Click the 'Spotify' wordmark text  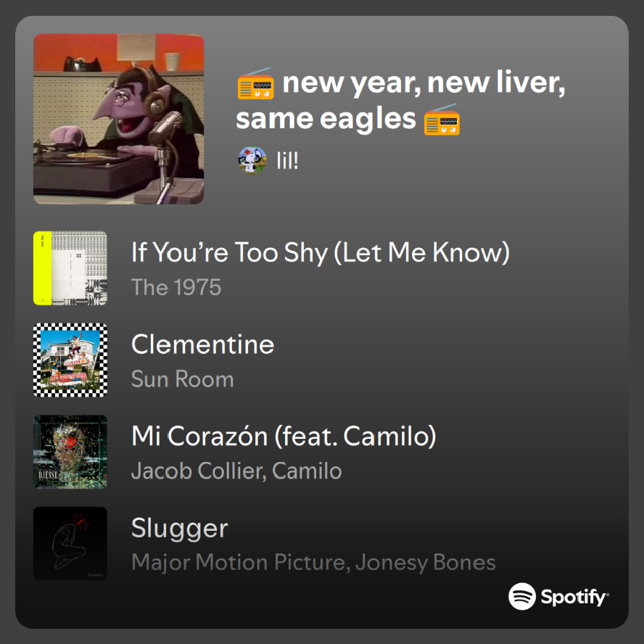click(574, 598)
